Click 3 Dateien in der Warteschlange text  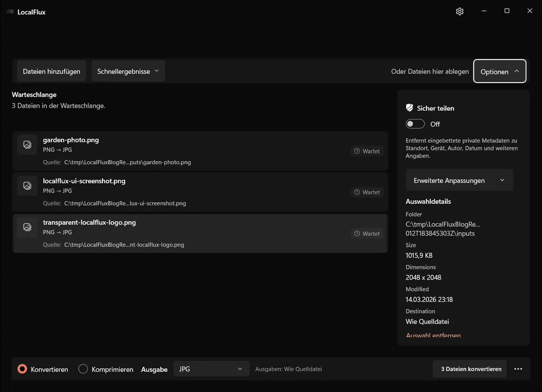[58, 106]
